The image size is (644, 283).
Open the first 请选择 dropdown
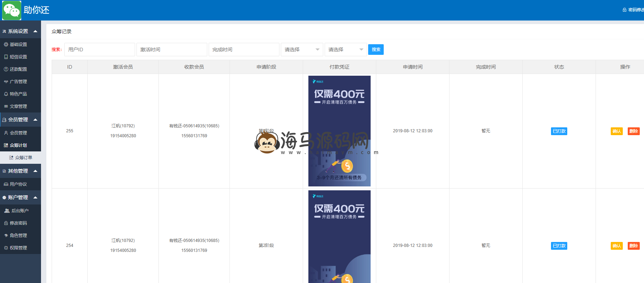(x=302, y=50)
